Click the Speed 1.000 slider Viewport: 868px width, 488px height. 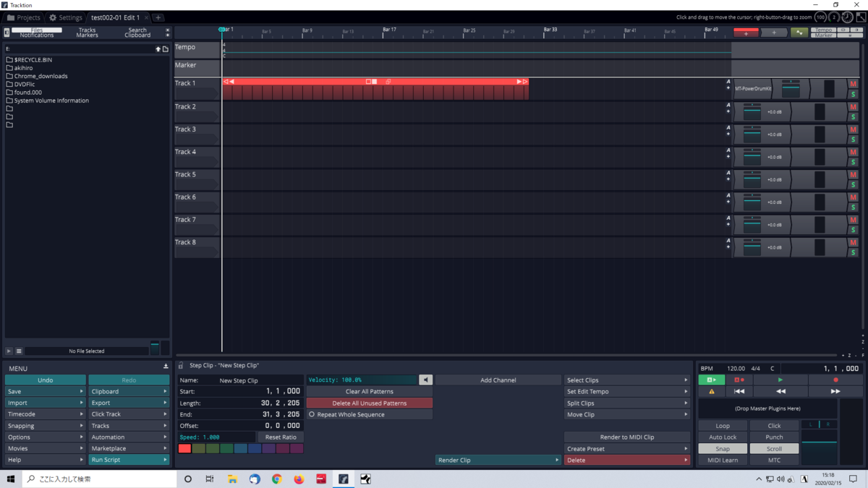pos(216,437)
